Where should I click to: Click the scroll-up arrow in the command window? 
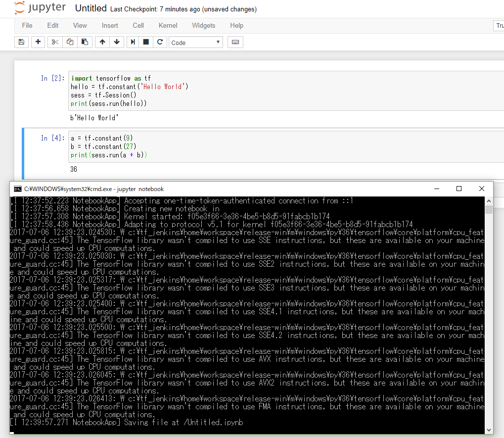[x=489, y=200]
